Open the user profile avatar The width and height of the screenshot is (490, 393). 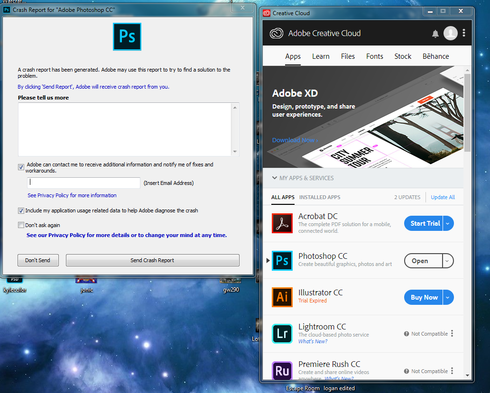[450, 33]
